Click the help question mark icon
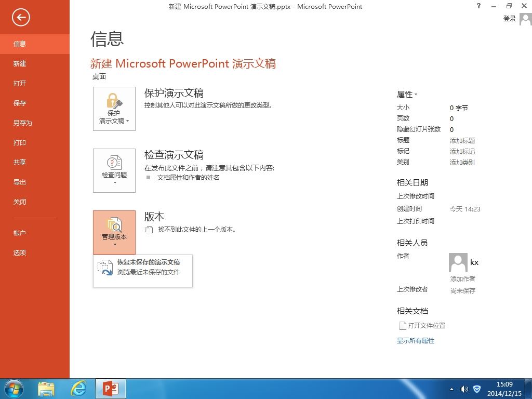 478,6
